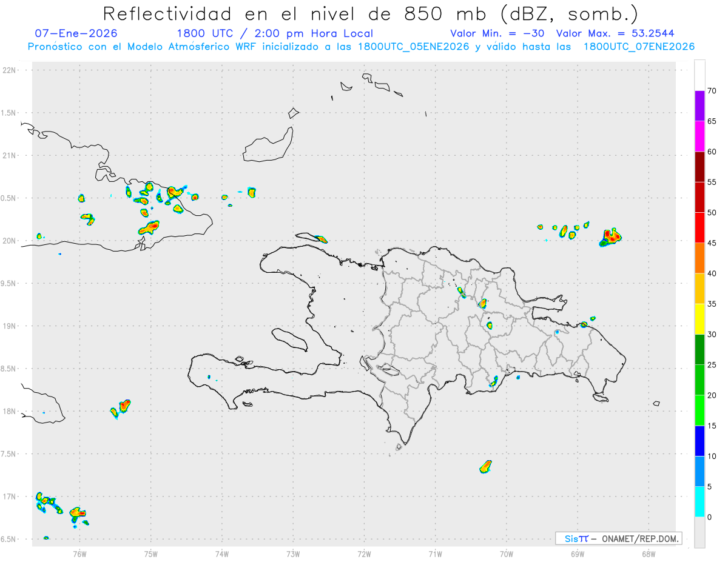
Task: Click the colorbar label '35'
Action: 712,304
